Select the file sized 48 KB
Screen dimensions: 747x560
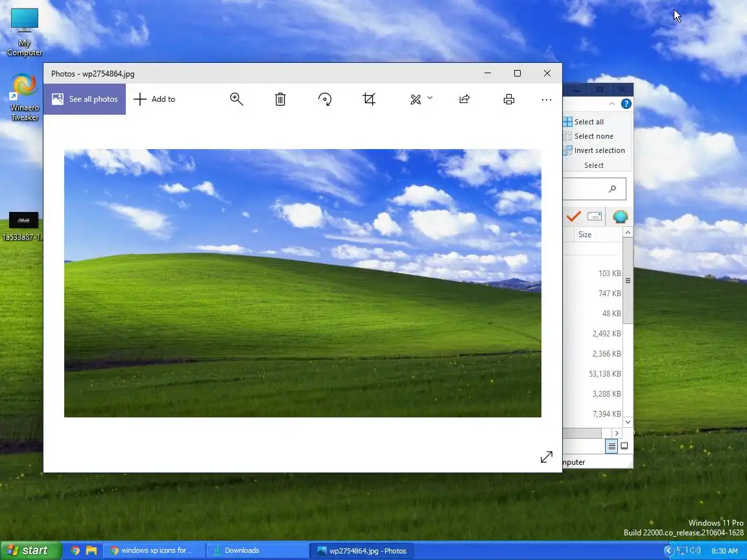coord(611,313)
